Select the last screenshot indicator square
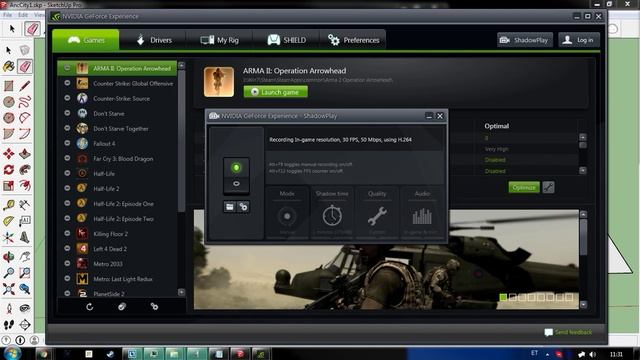 [569, 297]
